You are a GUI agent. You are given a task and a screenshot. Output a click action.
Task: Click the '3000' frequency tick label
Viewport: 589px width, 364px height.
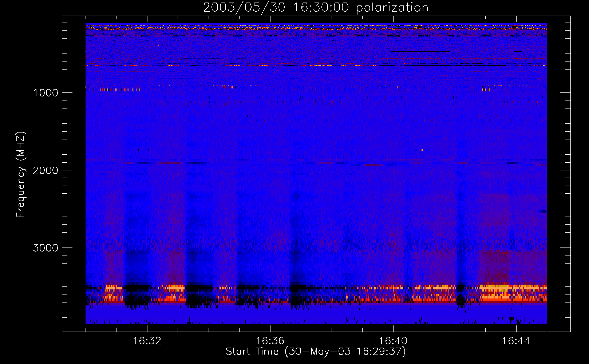pos(46,248)
